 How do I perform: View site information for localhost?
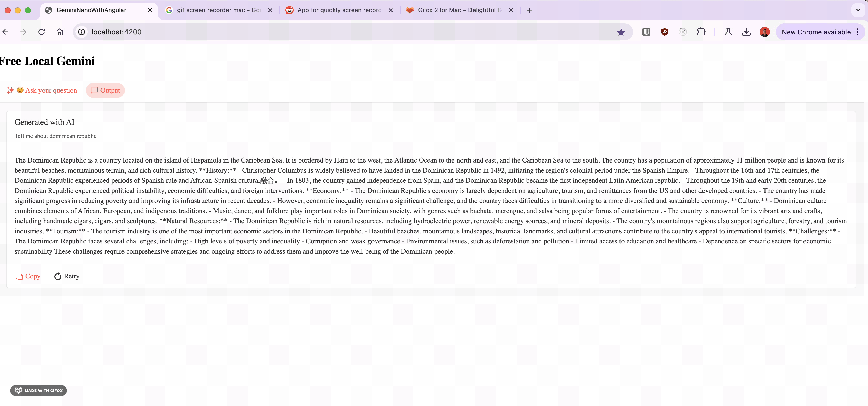(x=81, y=32)
